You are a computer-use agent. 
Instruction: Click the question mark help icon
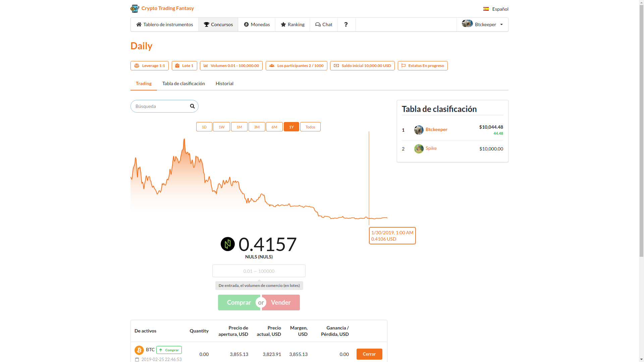[346, 24]
